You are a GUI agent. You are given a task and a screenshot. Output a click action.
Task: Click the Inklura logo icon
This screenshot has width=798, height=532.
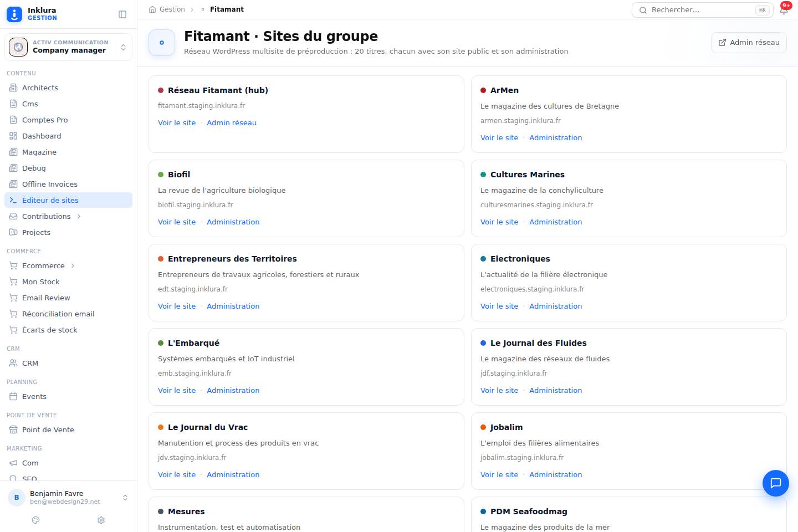click(x=14, y=14)
